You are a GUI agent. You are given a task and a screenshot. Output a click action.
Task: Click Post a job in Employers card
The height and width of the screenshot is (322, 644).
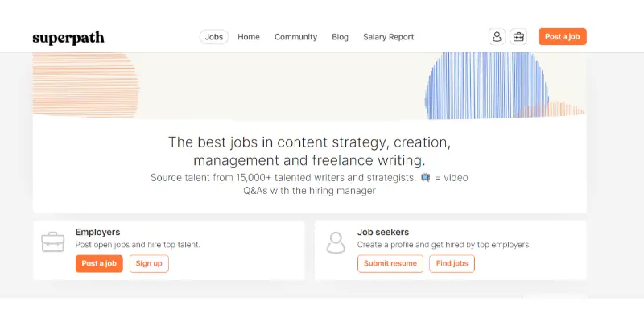coord(99,264)
